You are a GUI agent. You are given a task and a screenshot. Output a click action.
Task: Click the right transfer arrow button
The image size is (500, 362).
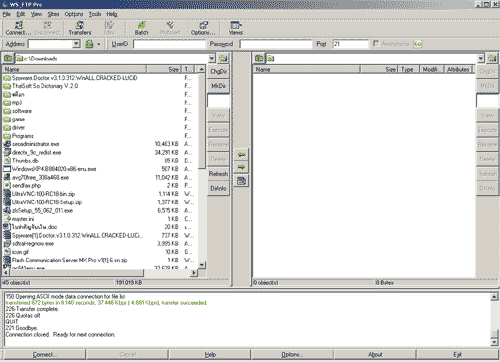pos(241,167)
